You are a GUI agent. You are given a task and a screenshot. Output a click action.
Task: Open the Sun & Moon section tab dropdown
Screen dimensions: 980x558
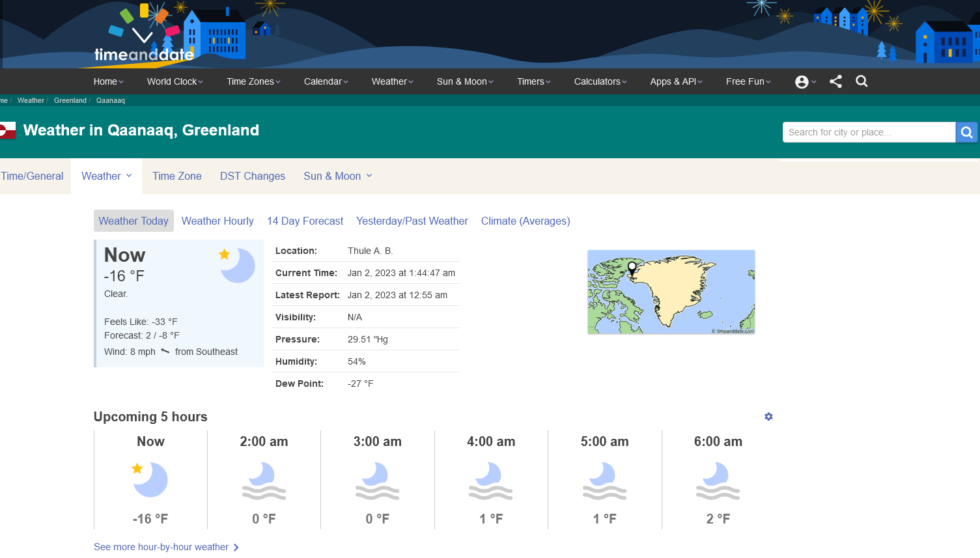click(338, 176)
